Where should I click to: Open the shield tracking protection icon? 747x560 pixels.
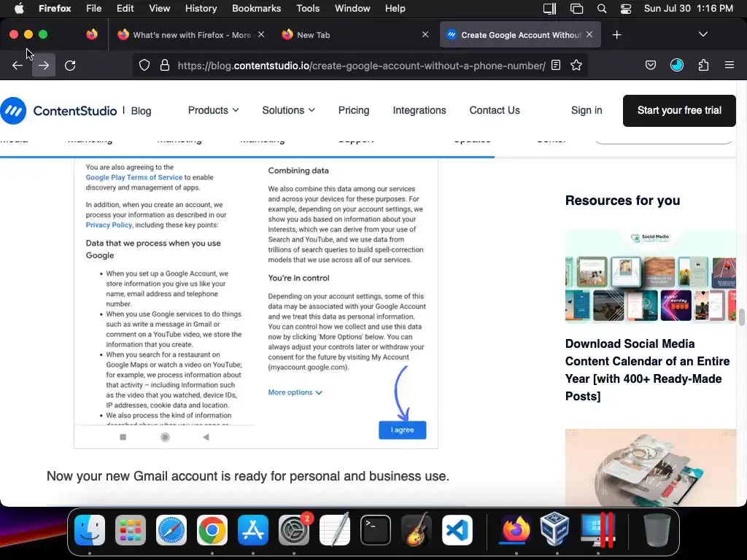tap(144, 65)
